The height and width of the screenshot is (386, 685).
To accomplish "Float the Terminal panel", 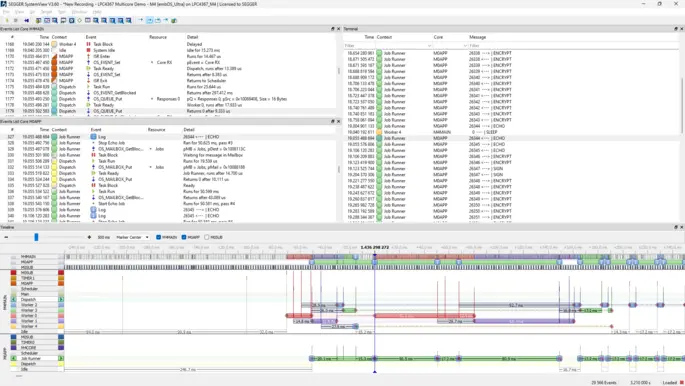I will point(676,29).
